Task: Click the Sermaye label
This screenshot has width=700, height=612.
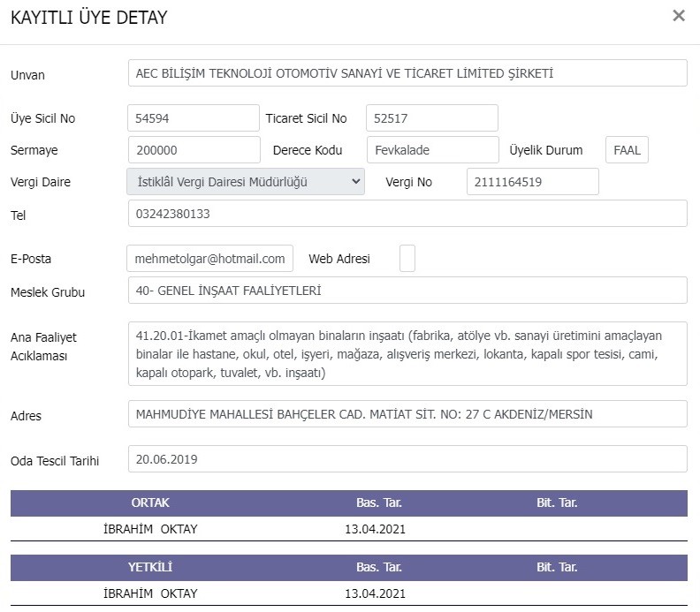Action: pyautogui.click(x=34, y=150)
